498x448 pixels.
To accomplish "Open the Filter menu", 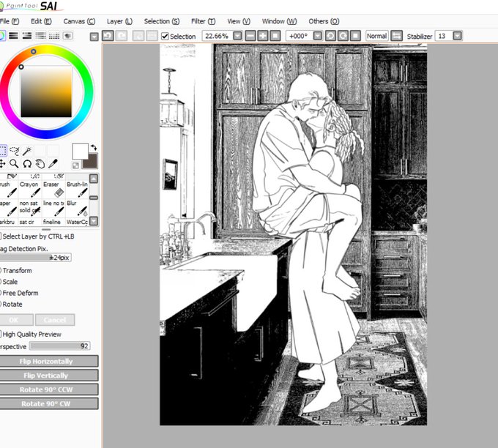I will tap(204, 21).
